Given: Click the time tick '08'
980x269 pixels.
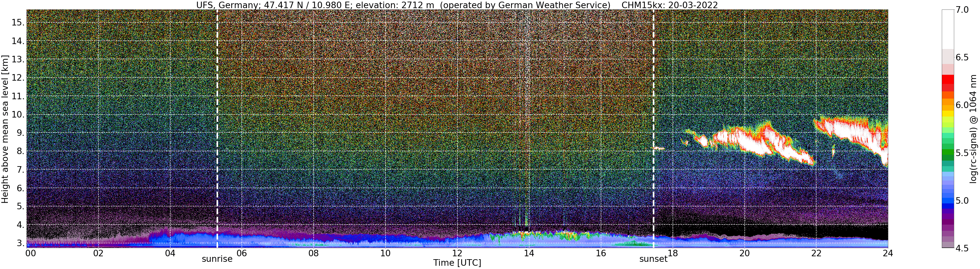Looking at the screenshot, I should pyautogui.click(x=313, y=253).
